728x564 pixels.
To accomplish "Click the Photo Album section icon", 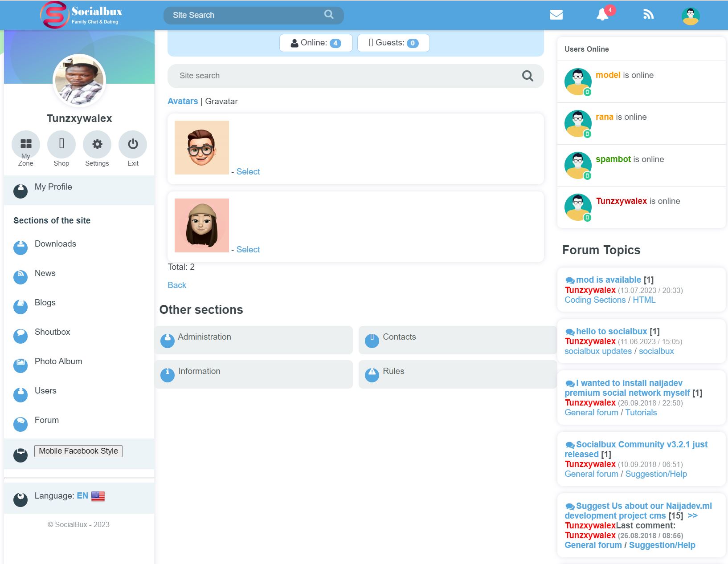I will pos(20,365).
